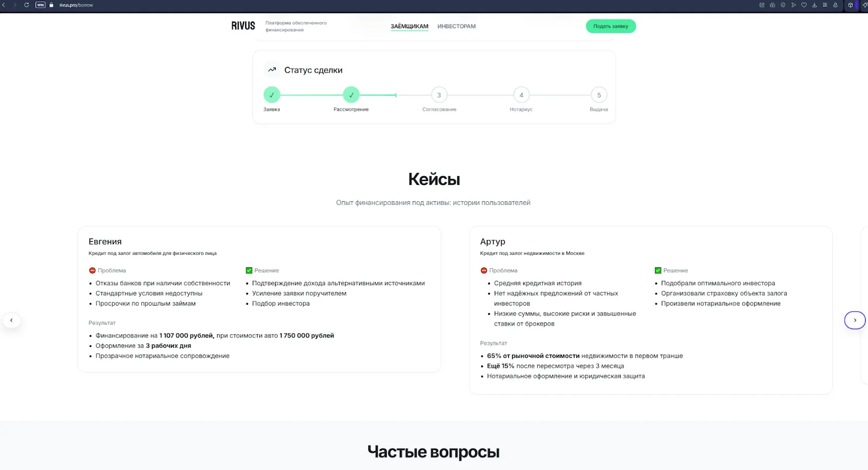Open the shield privacy protection icon
The height and width of the screenshot is (470, 868).
pyautogui.click(x=783, y=5)
